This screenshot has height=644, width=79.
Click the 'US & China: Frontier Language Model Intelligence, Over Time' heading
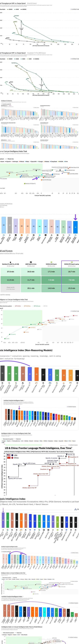tap(38, 448)
